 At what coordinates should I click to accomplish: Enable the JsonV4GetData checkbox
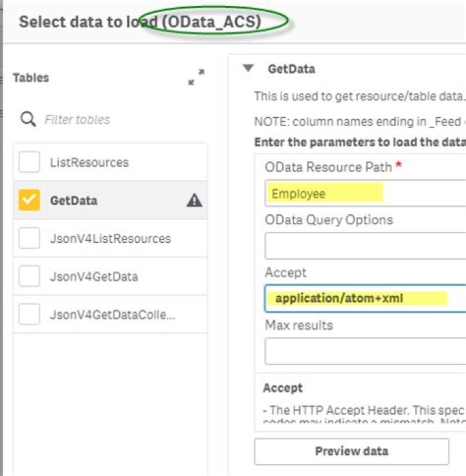click(29, 276)
